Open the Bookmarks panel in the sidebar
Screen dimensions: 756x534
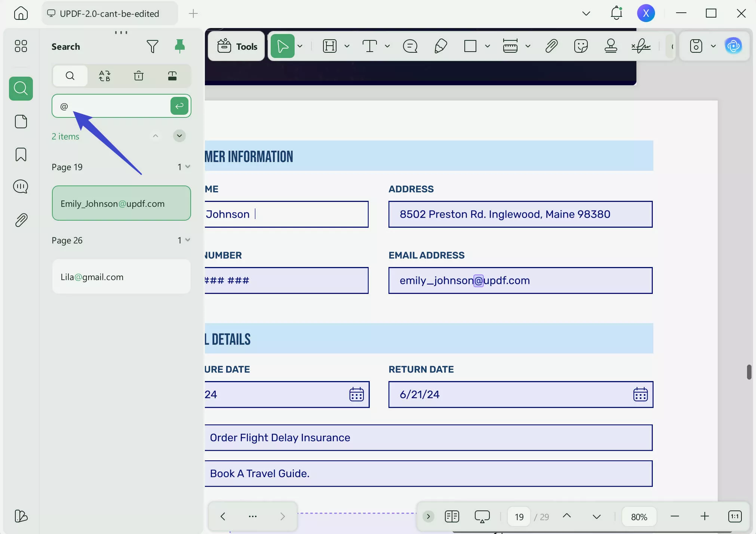pyautogui.click(x=21, y=154)
